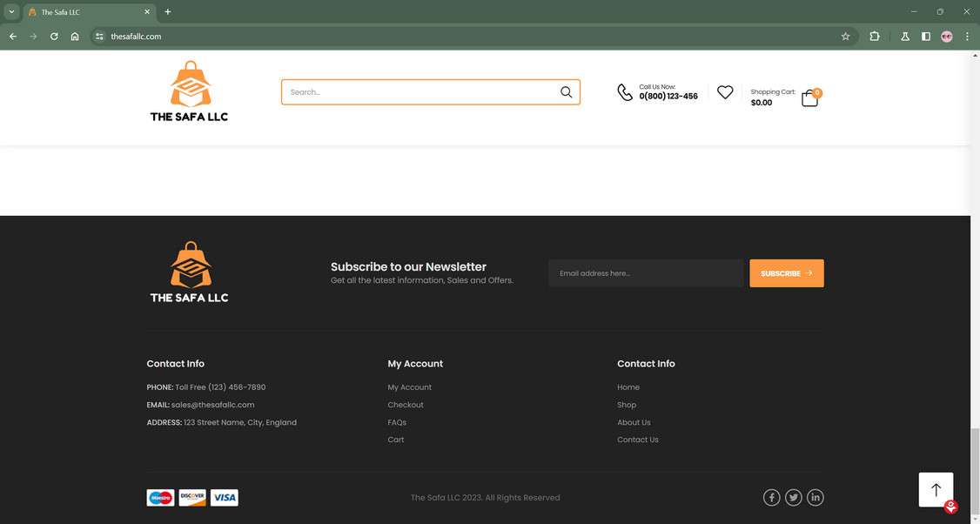Open the wishlist heart icon
Image resolution: width=980 pixels, height=524 pixels.
[x=725, y=92]
